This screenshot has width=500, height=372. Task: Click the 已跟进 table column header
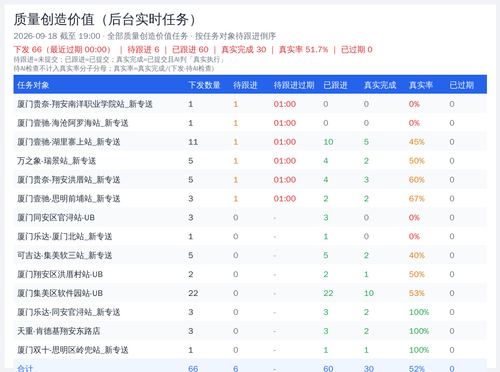click(x=335, y=85)
